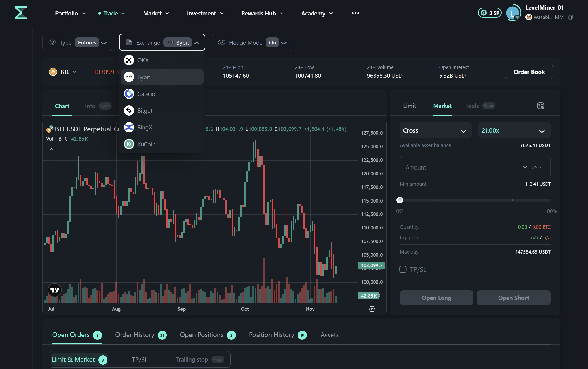Image resolution: width=588 pixels, height=369 pixels.
Task: Pick KuCoin in the exchange dropdown
Action: point(162,144)
